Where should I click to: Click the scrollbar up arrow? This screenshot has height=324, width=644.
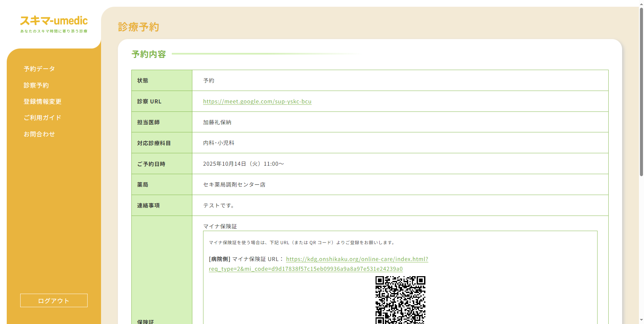tap(641, 3)
